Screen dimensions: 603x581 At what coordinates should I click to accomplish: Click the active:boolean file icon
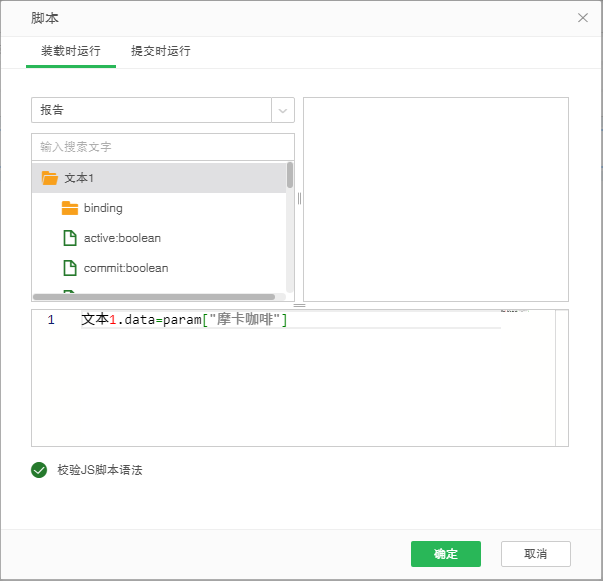[x=70, y=238]
